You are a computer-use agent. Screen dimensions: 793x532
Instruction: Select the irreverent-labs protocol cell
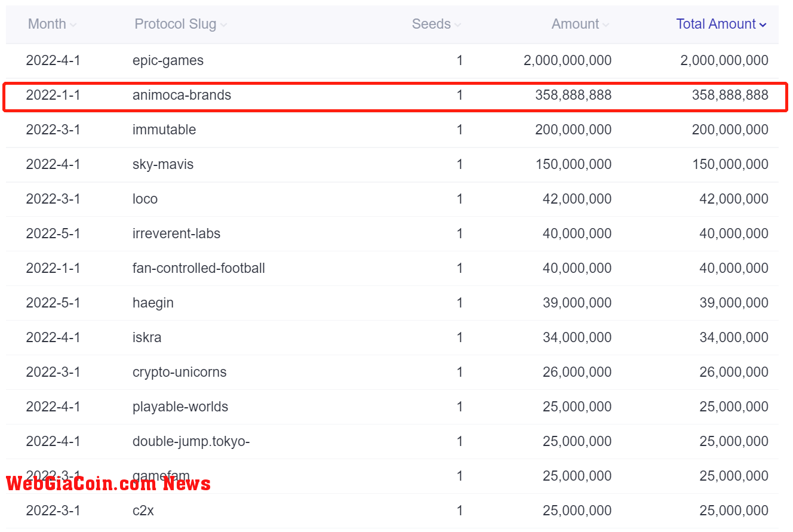point(176,233)
